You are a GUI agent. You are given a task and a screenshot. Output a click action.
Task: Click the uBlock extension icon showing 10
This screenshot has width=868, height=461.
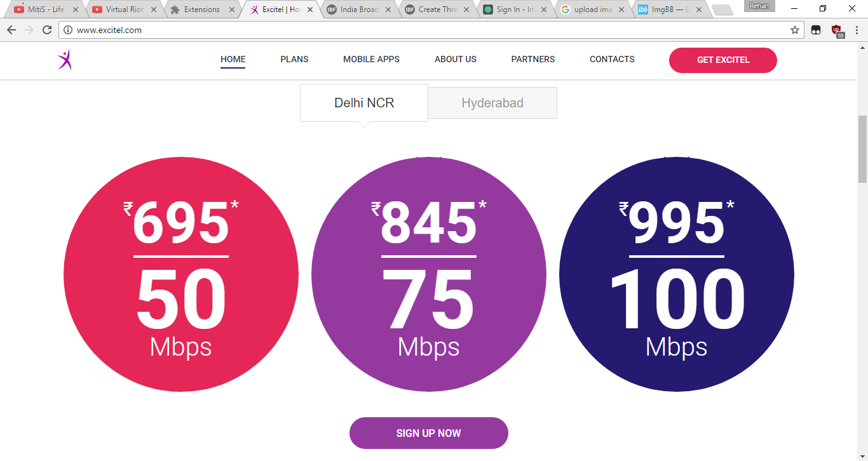tap(837, 30)
